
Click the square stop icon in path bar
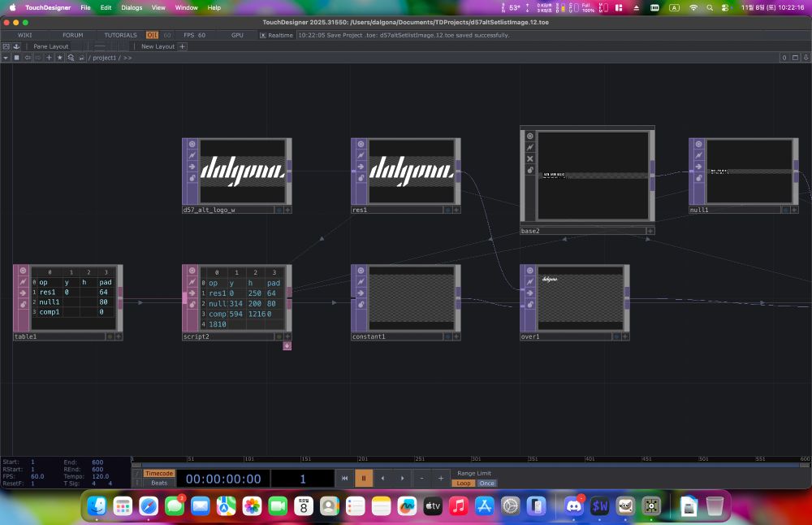[x=16, y=58]
